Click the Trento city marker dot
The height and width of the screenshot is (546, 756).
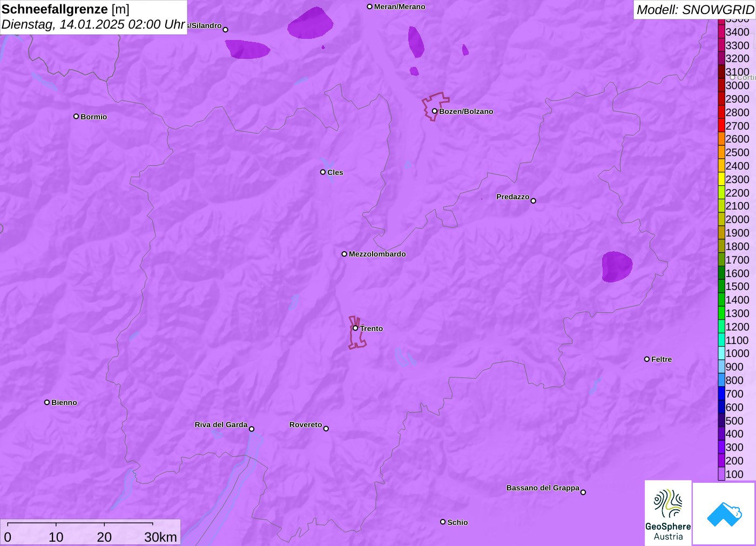pyautogui.click(x=355, y=328)
